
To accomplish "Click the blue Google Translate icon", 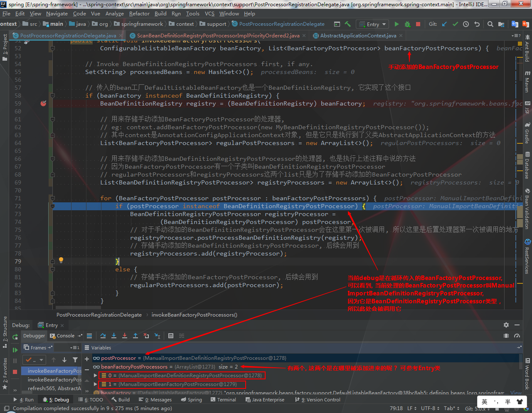I will [515, 24].
